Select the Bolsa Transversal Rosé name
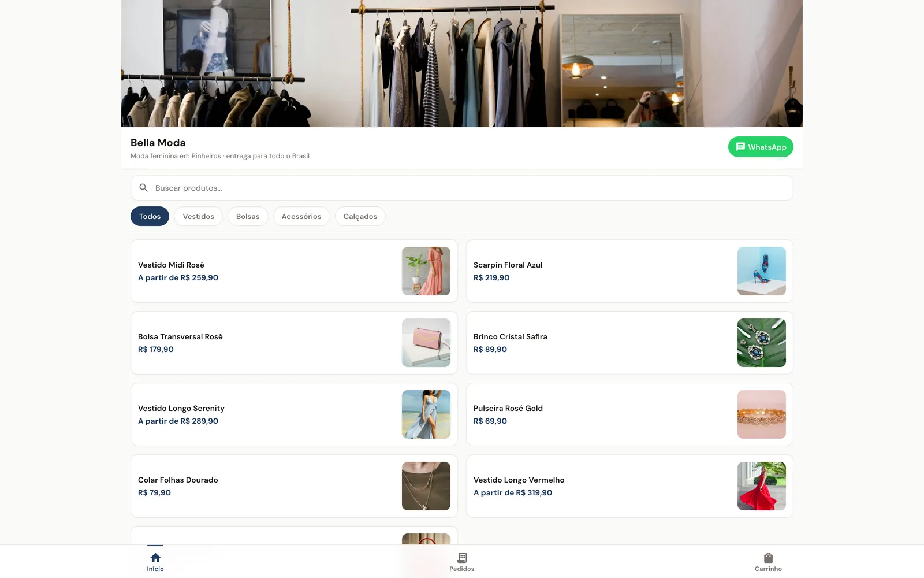This screenshot has height=578, width=924. coord(180,336)
